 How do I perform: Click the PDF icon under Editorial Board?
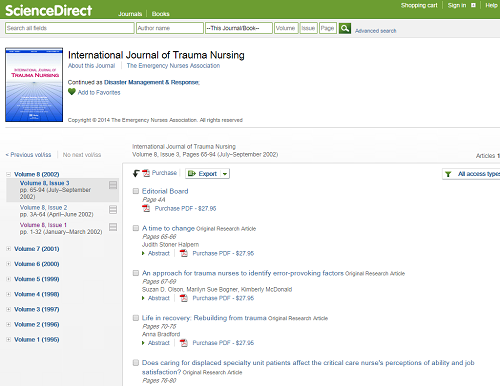point(146,208)
